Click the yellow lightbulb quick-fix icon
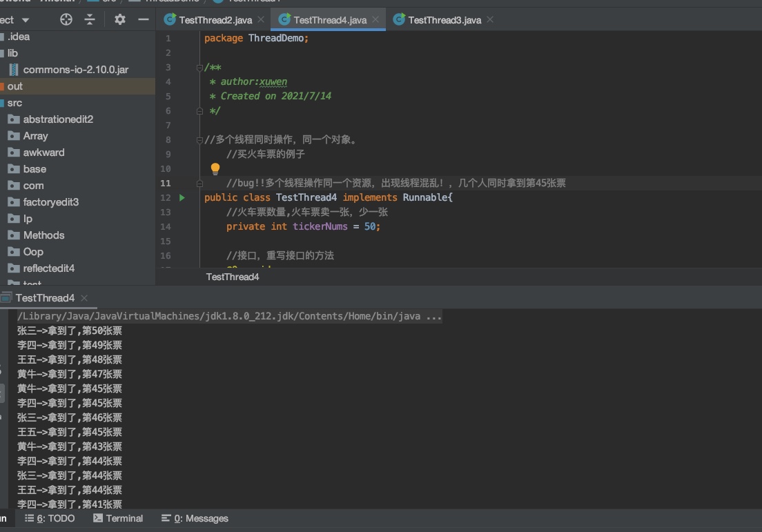762x532 pixels. point(215,168)
